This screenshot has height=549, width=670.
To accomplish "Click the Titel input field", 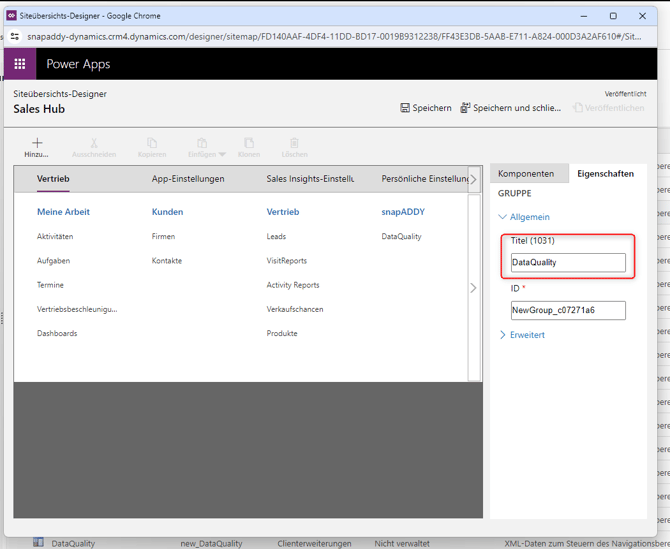I will (x=567, y=263).
